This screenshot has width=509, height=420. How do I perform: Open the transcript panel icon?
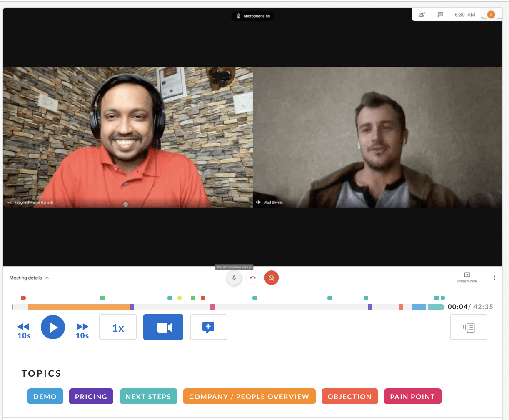click(468, 327)
